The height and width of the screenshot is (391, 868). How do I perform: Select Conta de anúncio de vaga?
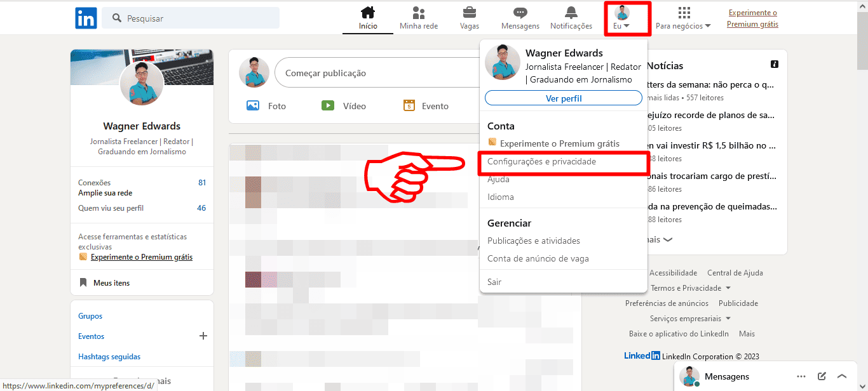point(538,259)
